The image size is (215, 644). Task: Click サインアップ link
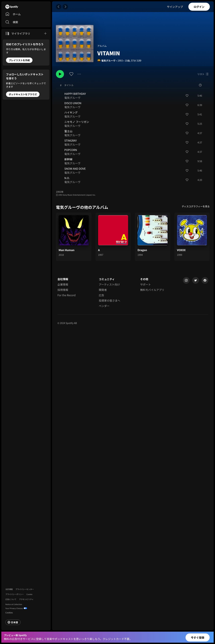coord(175,7)
